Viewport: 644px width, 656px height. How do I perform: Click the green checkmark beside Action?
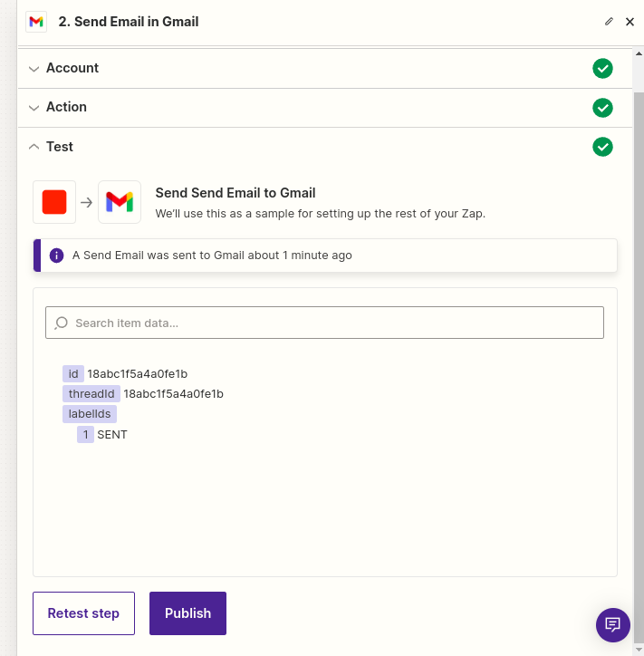tap(602, 108)
